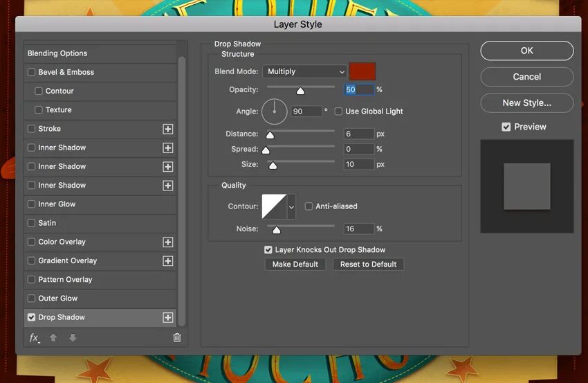Click the New Style... button
This screenshot has height=383, width=588.
527,103
